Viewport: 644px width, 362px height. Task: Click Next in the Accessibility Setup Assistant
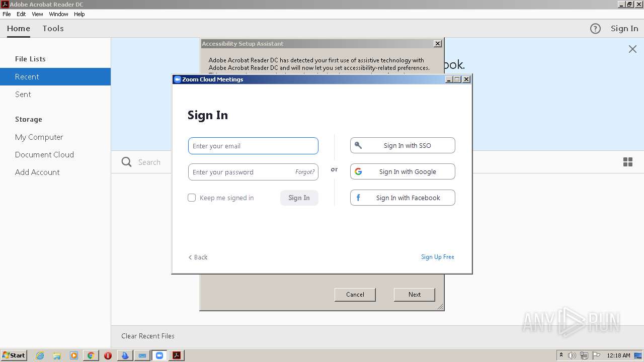tap(415, 295)
